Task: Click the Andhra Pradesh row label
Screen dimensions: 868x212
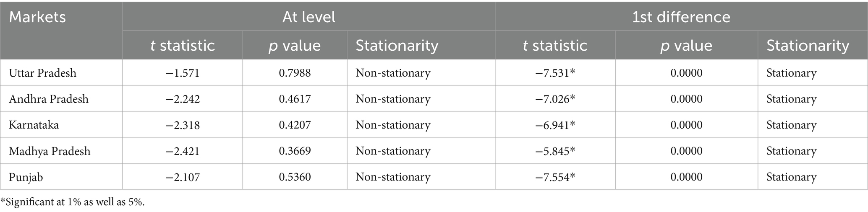Action: 49,99
